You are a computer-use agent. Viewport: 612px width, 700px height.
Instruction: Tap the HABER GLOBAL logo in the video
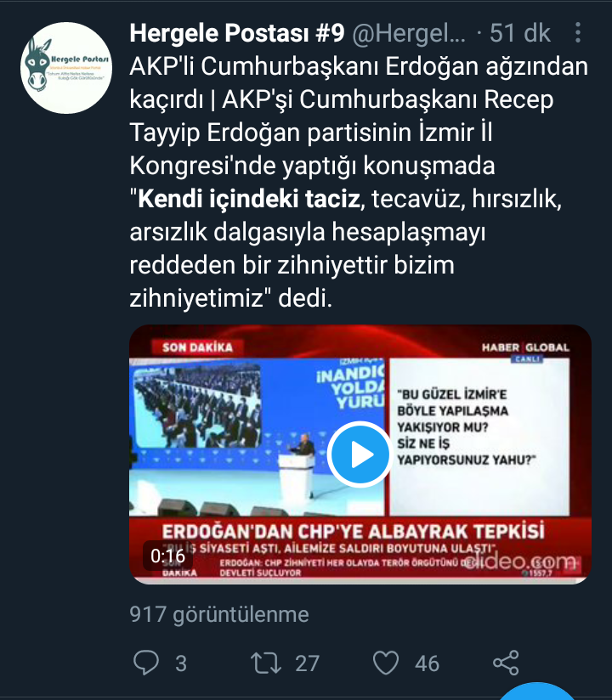point(525,347)
